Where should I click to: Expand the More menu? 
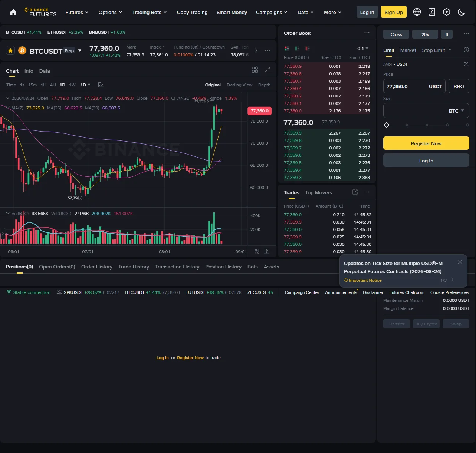click(333, 12)
